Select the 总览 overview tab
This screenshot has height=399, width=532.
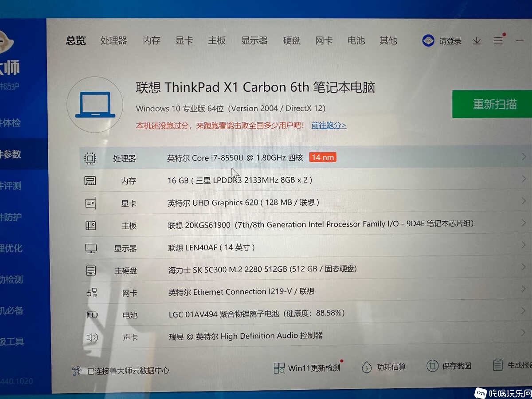(76, 41)
